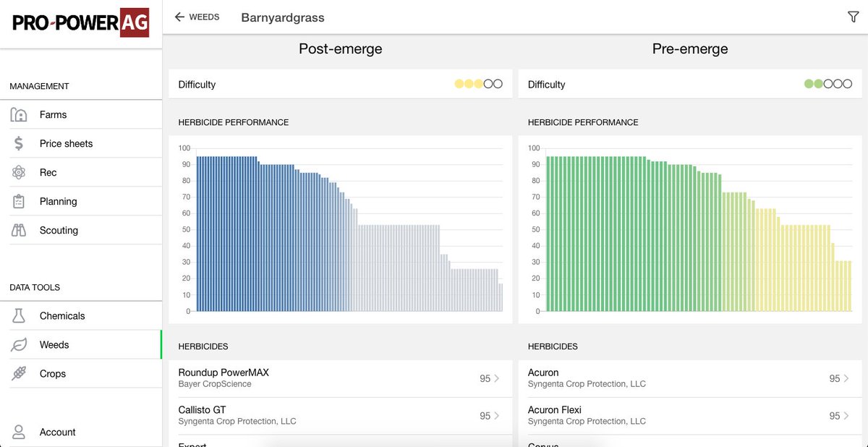Go to Price sheets

[81, 143]
